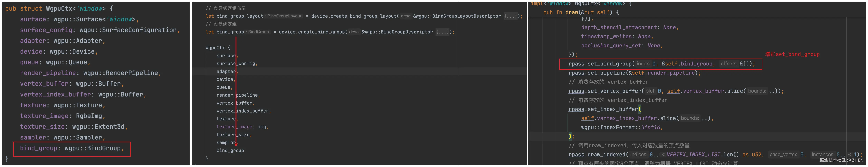Click 'pub fn draw(&mut self) {' signature
Viewport: 868px width, 167px height.
[x=581, y=12]
